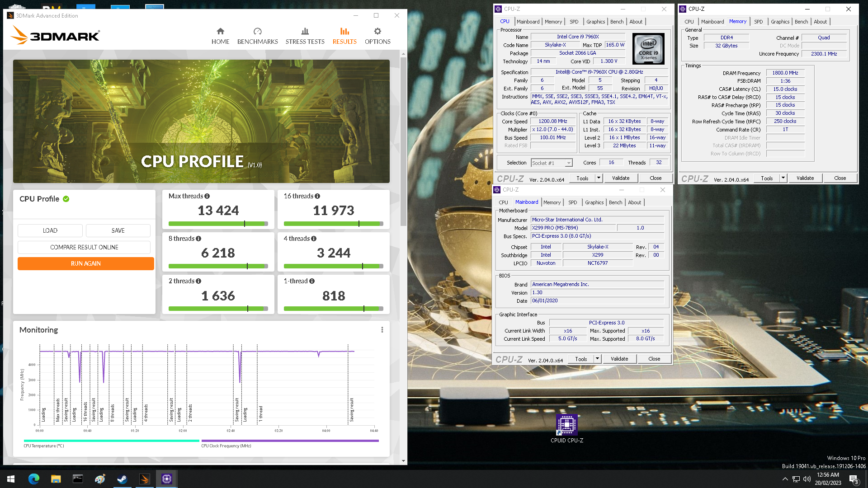This screenshot has height=488, width=868.
Task: Open File Explorer from the taskbar
Action: pyautogui.click(x=56, y=479)
